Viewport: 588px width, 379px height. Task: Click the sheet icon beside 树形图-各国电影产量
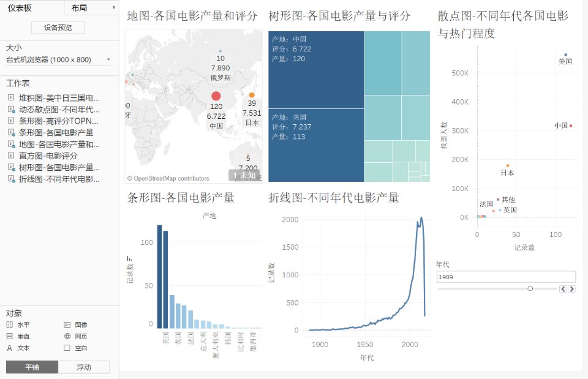(11, 168)
